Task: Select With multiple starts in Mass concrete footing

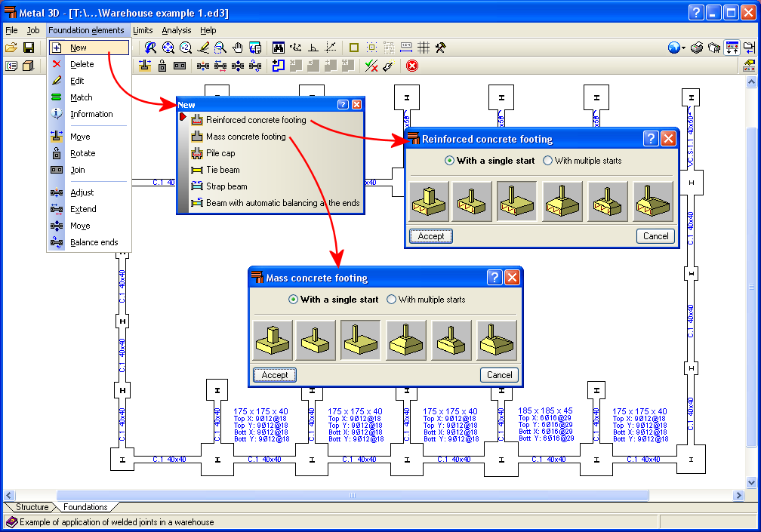Action: tap(426, 300)
